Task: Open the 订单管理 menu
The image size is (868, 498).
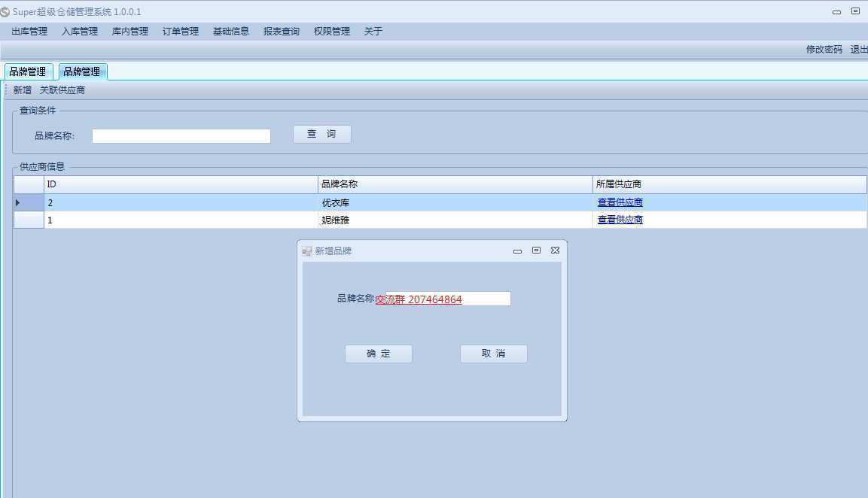Action: (181, 32)
